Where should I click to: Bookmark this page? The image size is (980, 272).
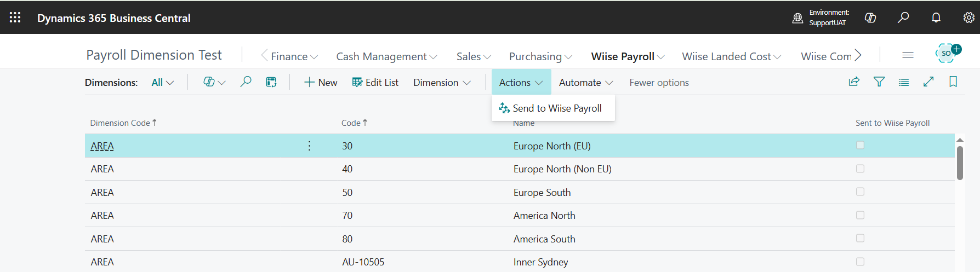coord(953,82)
